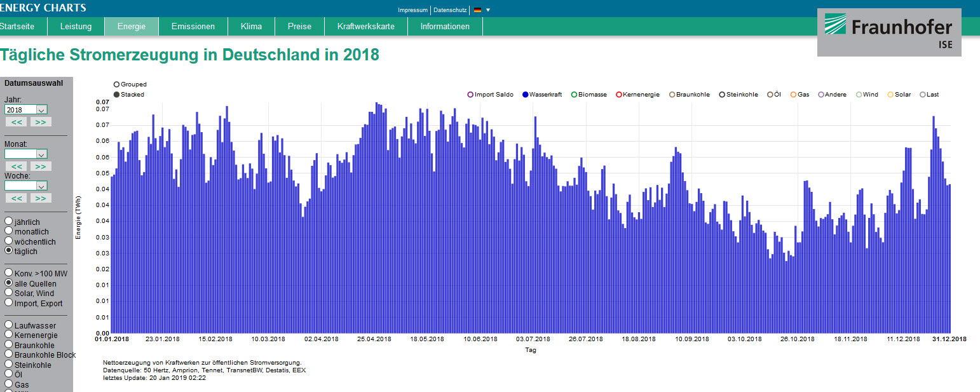Select the monatlich radio button
This screenshot has width=980, height=392.
click(9, 231)
